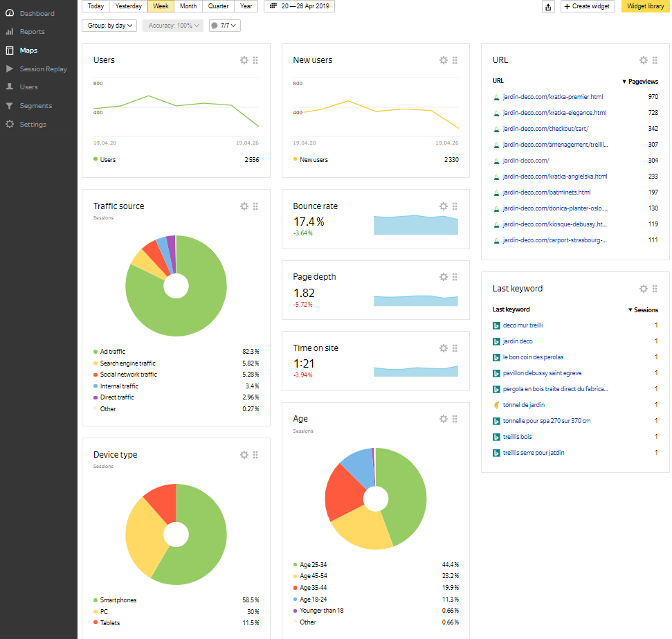Open the 'Accuracy: 100%' dropdown
The height and width of the screenshot is (639, 672).
pos(173,26)
